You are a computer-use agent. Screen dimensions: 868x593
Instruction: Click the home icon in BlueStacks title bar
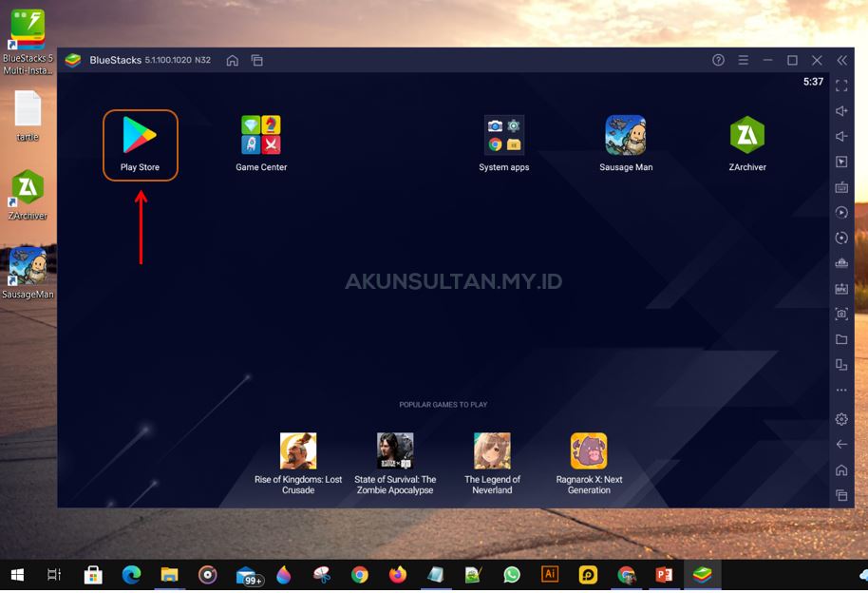coord(233,61)
